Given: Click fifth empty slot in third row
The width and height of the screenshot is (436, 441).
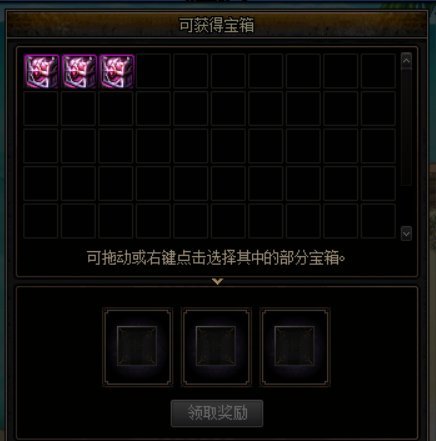Looking at the screenshot, I should click(191, 146).
